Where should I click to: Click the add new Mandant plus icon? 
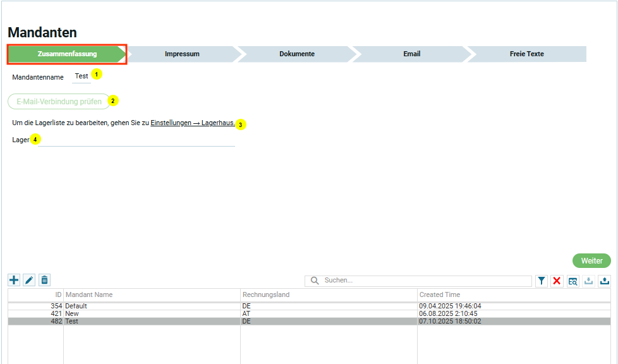pyautogui.click(x=14, y=280)
